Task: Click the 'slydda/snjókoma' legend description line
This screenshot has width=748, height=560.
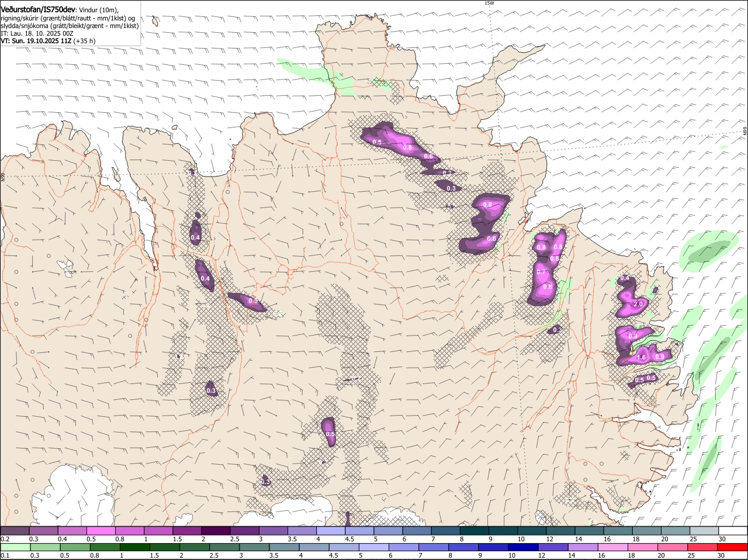Action: [70, 26]
